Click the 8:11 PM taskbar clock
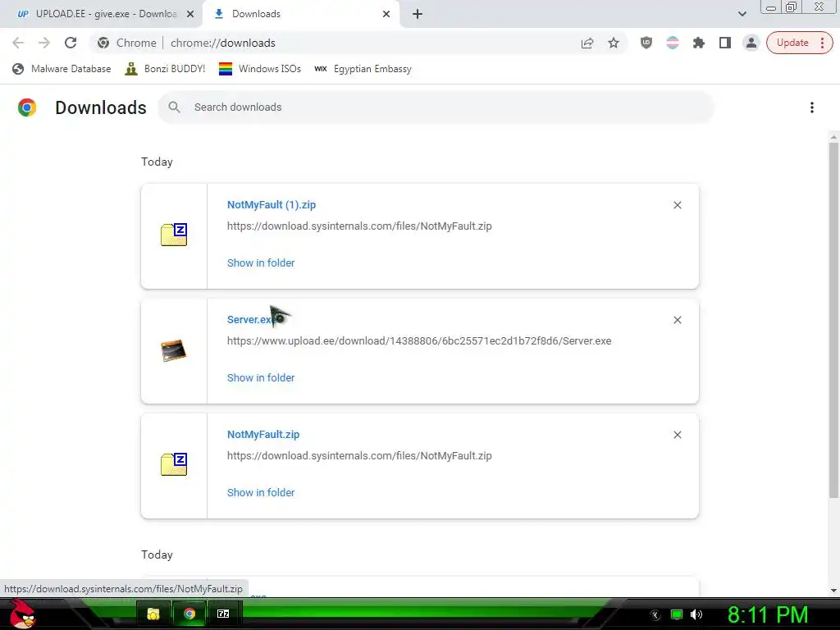The image size is (840, 630). (768, 614)
